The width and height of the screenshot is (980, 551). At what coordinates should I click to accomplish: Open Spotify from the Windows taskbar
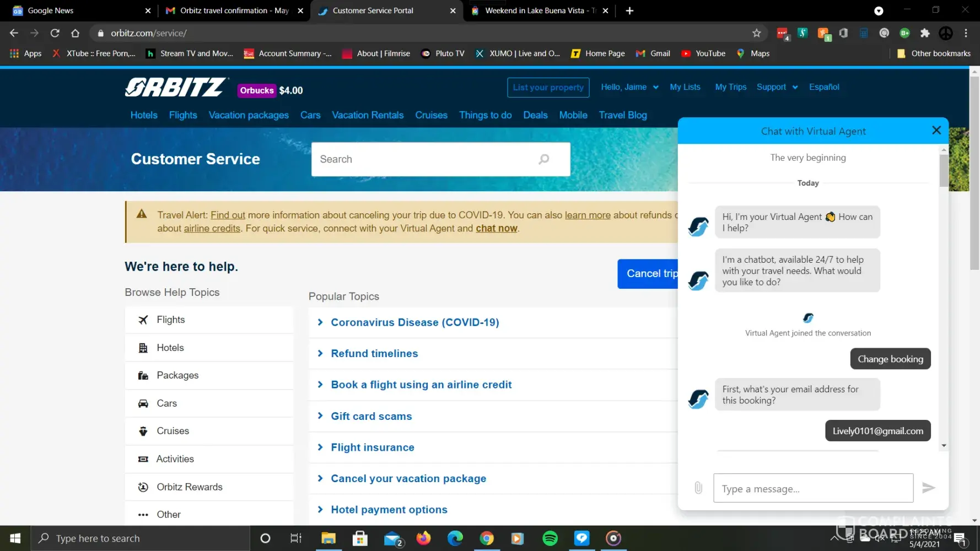550,538
